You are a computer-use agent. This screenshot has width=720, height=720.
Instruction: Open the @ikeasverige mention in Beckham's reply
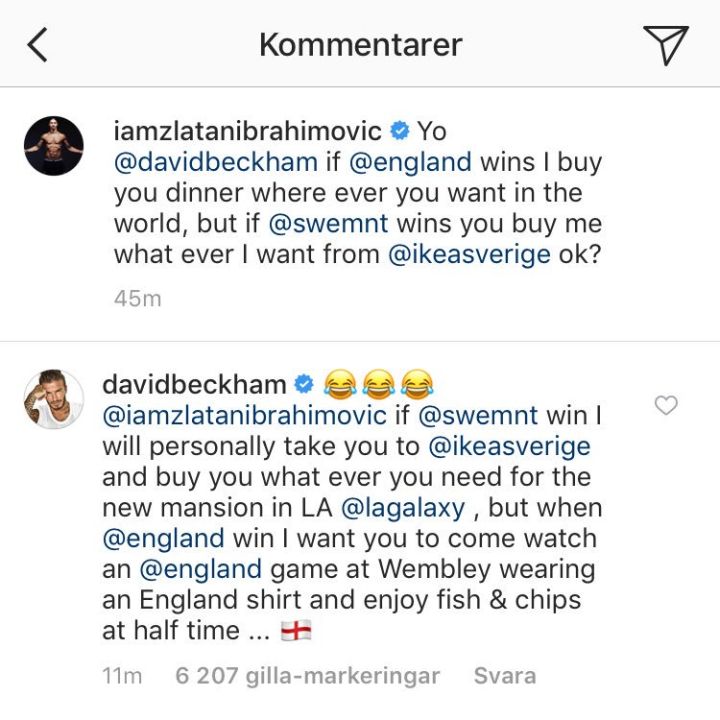coord(510,447)
